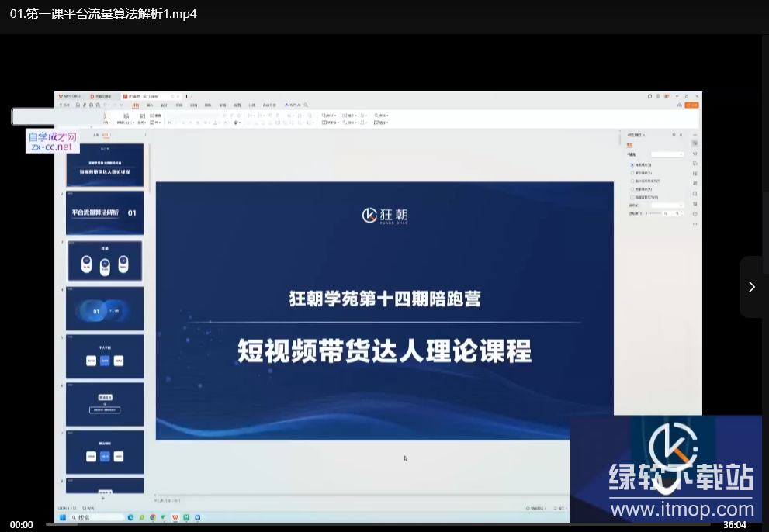The width and height of the screenshot is (769, 532).
Task: Go to the next video with right chevron
Action: 750,287
